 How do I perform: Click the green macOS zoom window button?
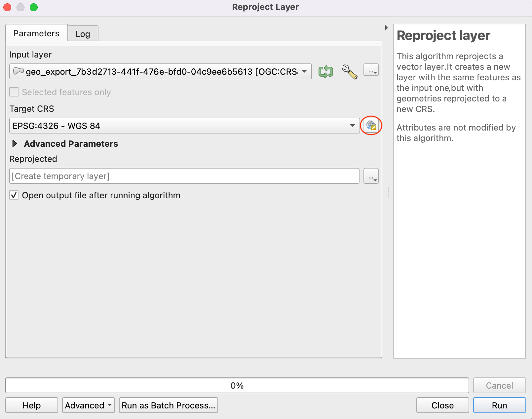(34, 7)
